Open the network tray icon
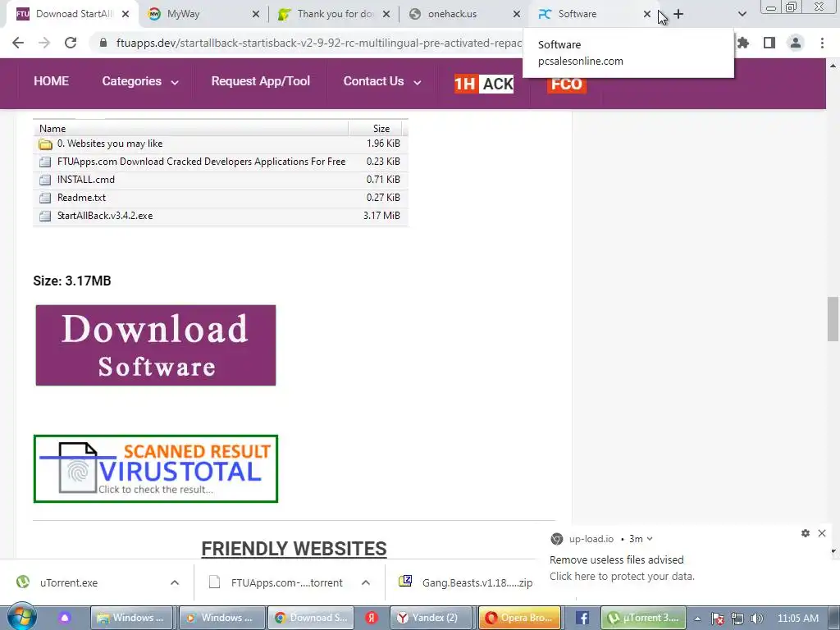This screenshot has height=630, width=840. tap(737, 619)
